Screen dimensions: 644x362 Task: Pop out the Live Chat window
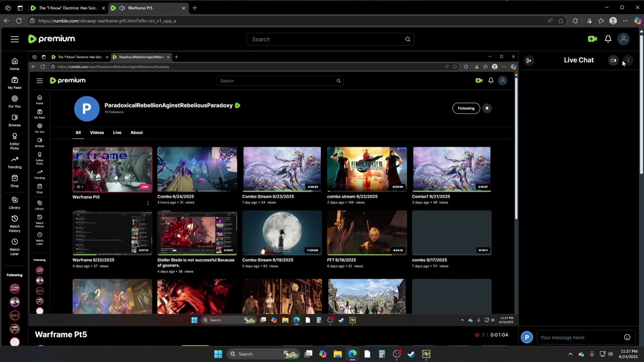(x=613, y=60)
